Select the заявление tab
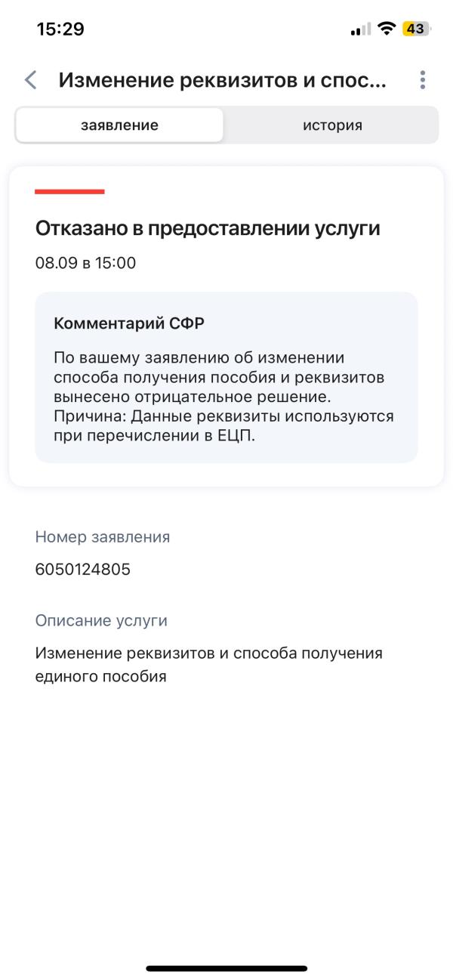The width and height of the screenshot is (453, 980). pos(119,125)
